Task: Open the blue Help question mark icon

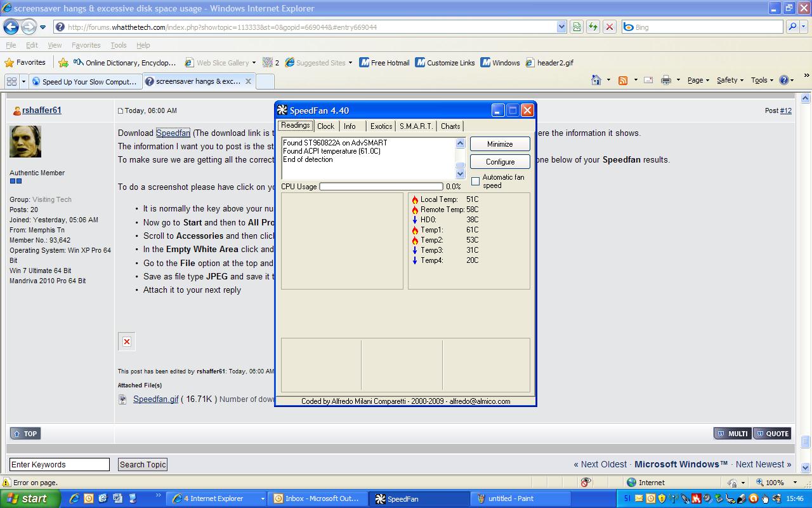Action: tap(784, 80)
